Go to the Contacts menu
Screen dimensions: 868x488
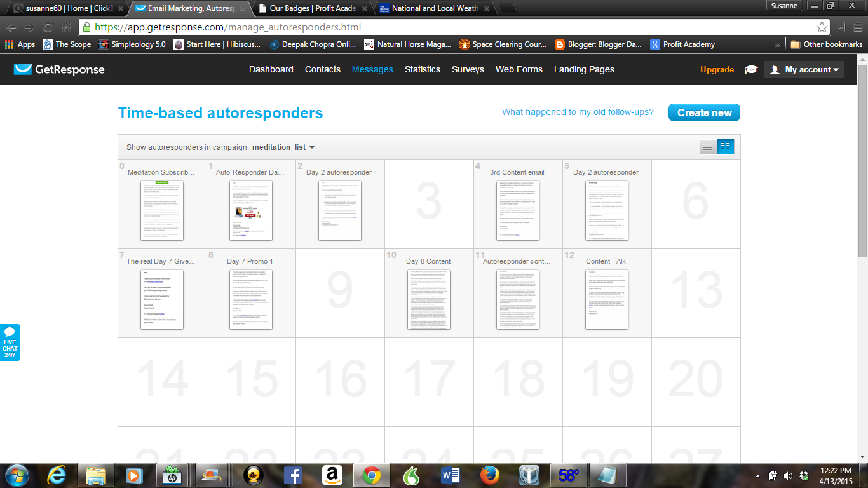coord(323,69)
